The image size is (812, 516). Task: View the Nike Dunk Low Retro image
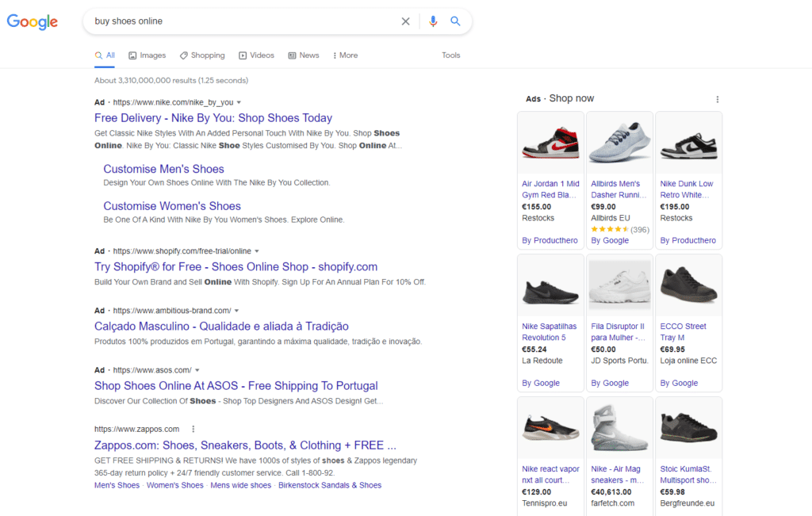(x=689, y=143)
